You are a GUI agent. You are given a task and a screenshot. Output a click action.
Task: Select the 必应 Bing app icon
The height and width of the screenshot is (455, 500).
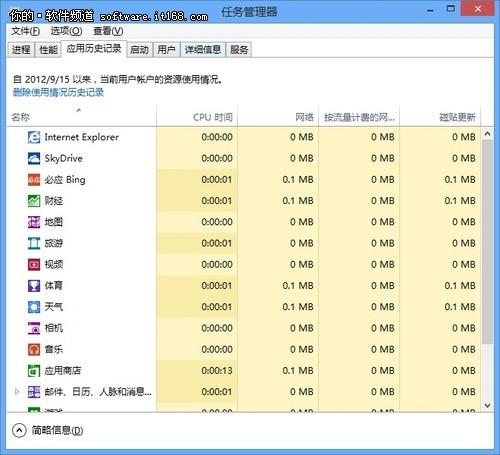pyautogui.click(x=34, y=180)
